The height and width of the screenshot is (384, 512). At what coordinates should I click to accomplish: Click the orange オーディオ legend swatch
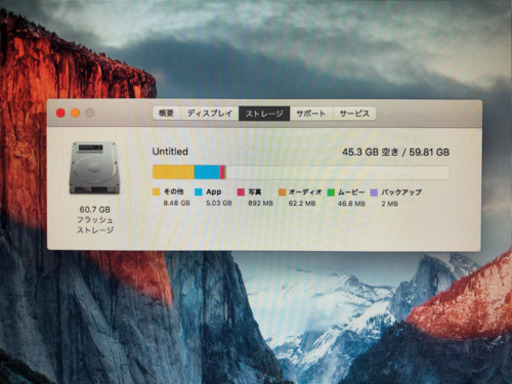coord(282,192)
